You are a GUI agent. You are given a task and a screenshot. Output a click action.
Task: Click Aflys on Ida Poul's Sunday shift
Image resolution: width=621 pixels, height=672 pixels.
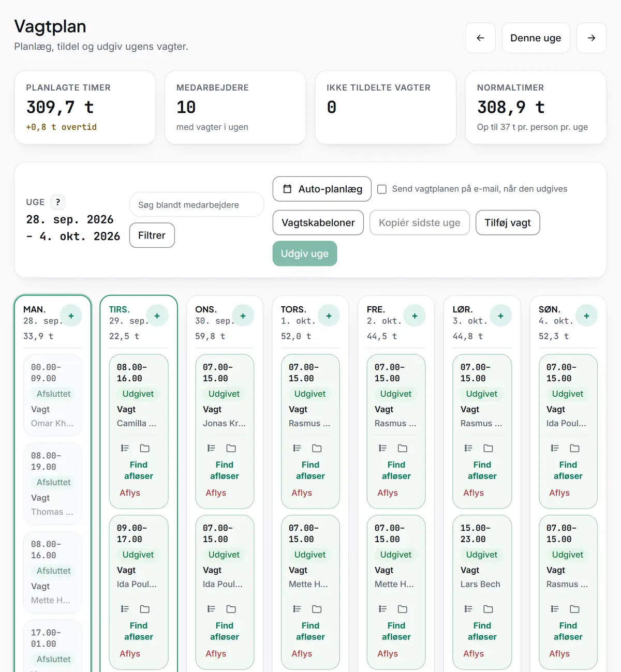click(x=559, y=493)
